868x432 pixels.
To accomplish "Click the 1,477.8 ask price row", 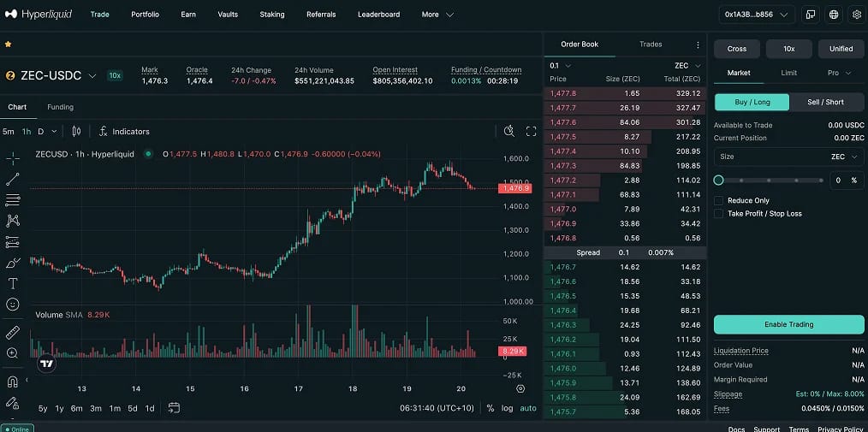I will tap(625, 93).
